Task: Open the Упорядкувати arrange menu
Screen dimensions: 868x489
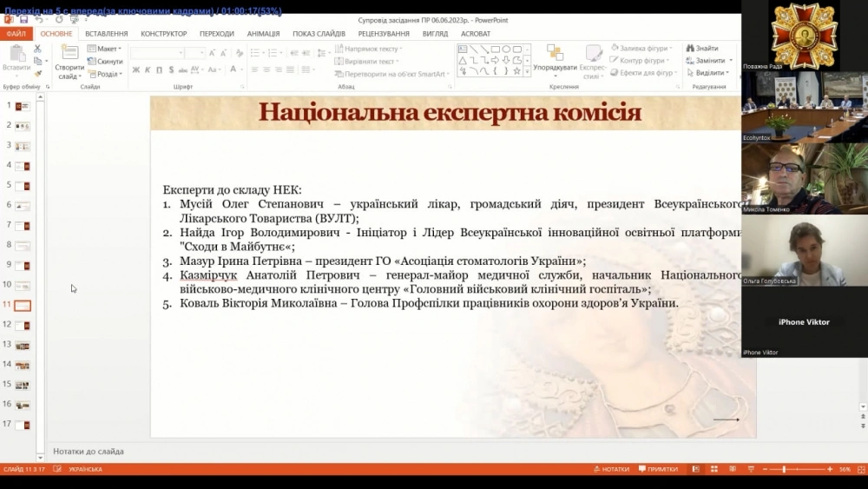Action: [x=555, y=62]
